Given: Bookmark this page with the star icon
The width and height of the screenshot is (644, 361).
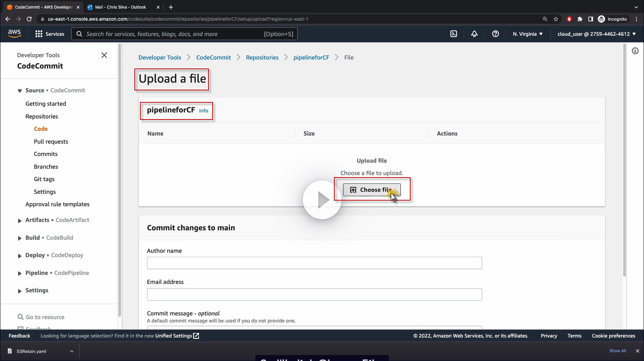Looking at the screenshot, I should point(556,19).
